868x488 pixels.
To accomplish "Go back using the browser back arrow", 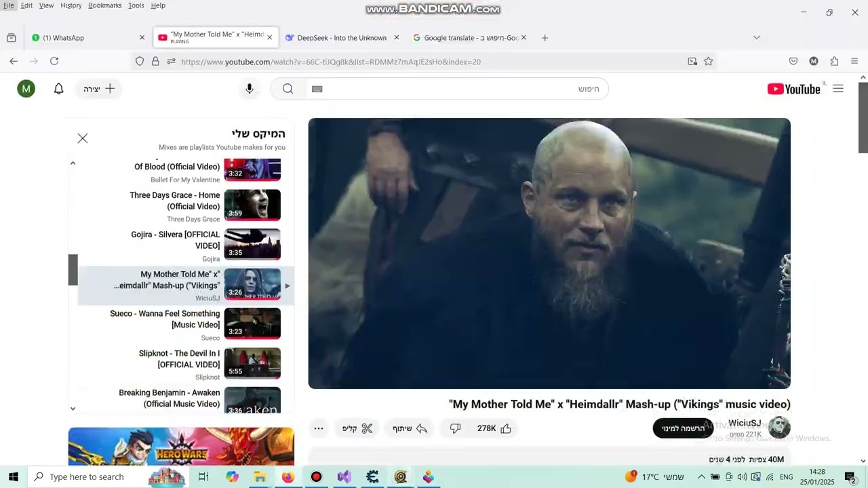I will (x=14, y=61).
